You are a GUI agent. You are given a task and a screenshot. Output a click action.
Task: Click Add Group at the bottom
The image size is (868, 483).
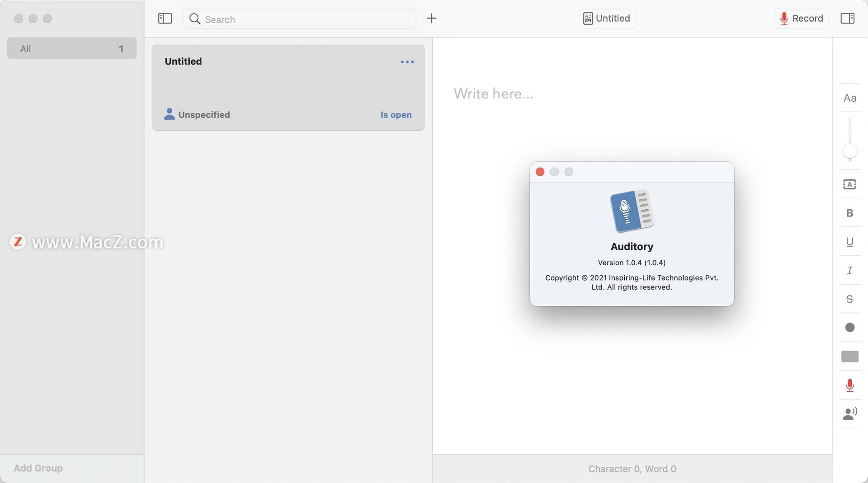[38, 468]
